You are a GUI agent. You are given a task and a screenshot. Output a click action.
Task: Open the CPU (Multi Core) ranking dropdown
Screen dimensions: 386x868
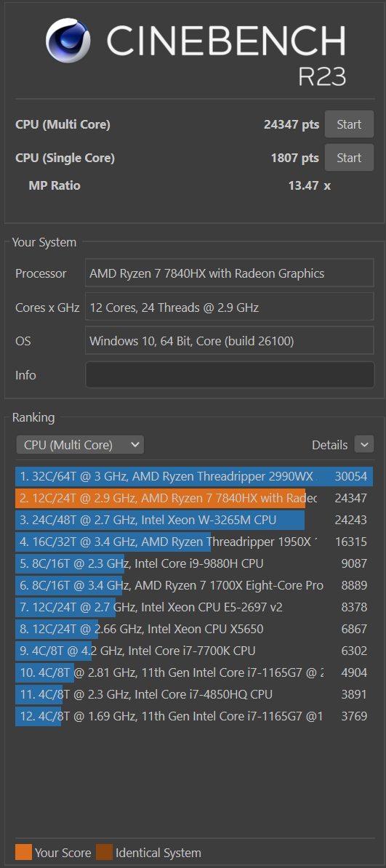click(80, 444)
